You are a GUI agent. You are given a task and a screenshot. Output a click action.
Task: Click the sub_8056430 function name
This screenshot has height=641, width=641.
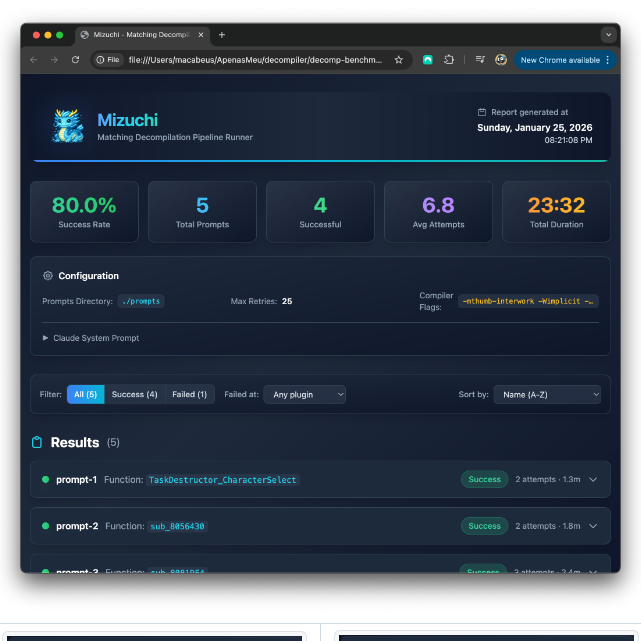[177, 527]
